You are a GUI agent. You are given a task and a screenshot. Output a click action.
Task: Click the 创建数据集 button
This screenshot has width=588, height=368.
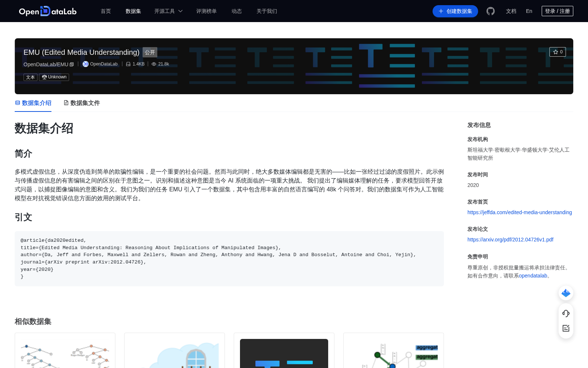(x=455, y=11)
